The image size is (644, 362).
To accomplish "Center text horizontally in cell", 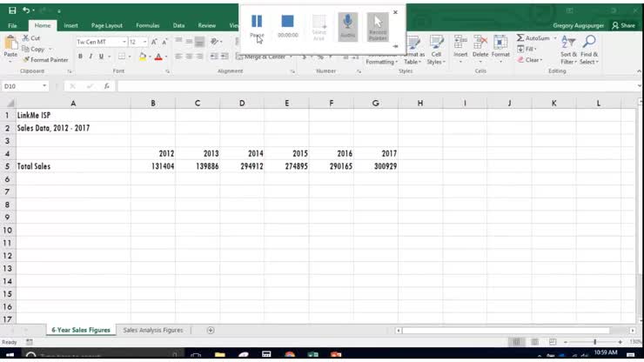I will pos(189,57).
